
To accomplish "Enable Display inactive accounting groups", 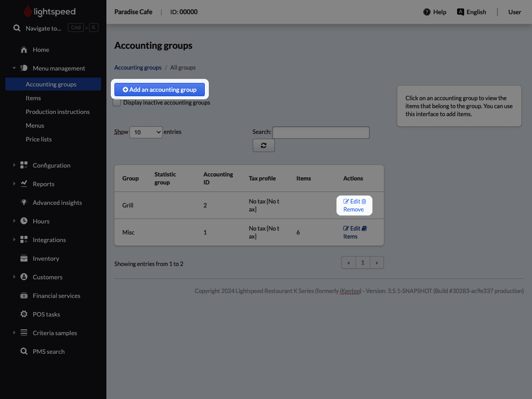I will tap(117, 102).
